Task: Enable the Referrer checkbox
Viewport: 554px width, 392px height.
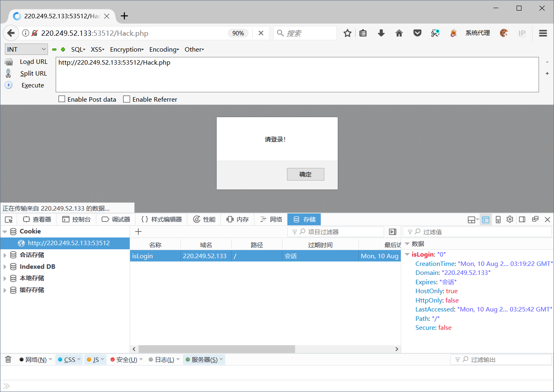Action: 126,99
